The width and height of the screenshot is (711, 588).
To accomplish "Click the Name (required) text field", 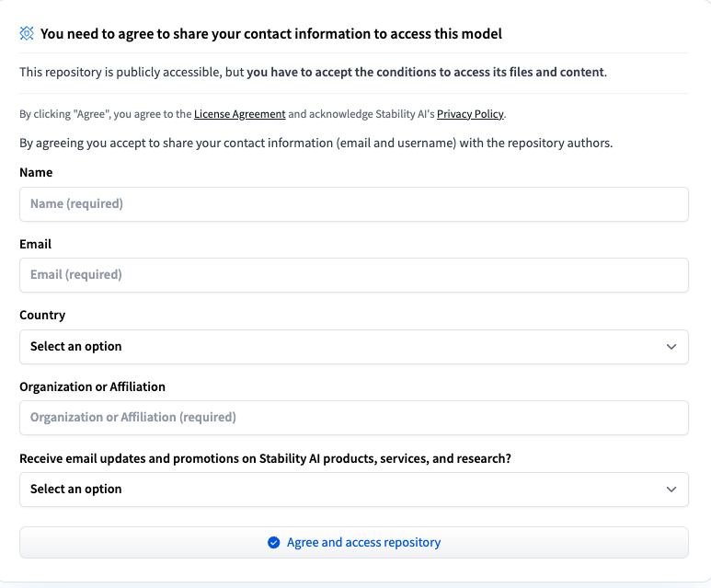I will (353, 204).
